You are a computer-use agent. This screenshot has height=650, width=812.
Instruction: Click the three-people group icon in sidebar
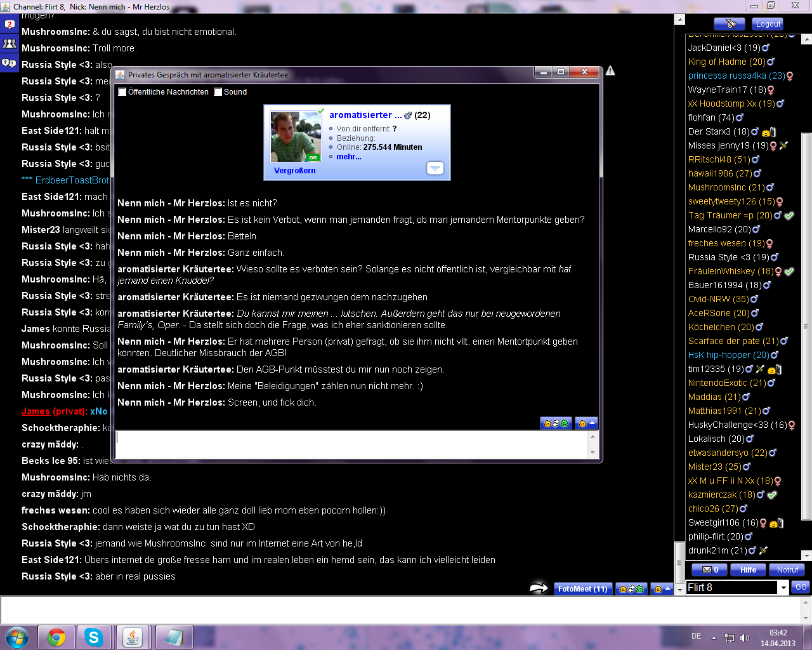9,44
